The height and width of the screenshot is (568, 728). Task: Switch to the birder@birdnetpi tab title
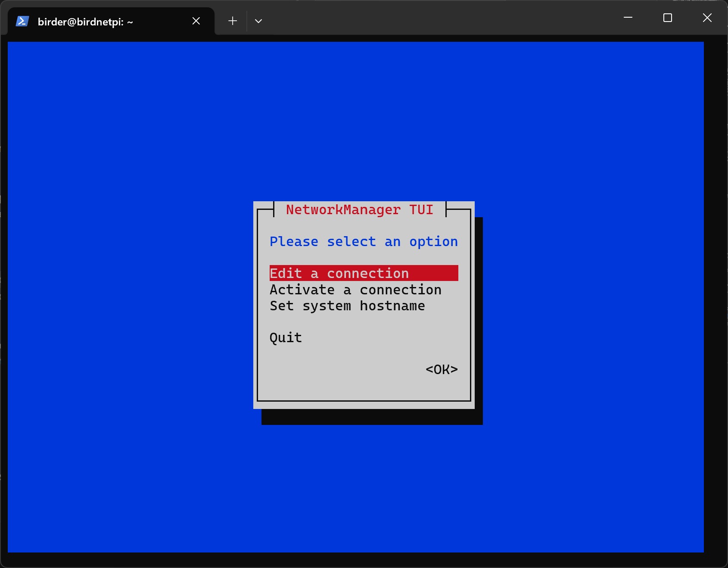(85, 22)
